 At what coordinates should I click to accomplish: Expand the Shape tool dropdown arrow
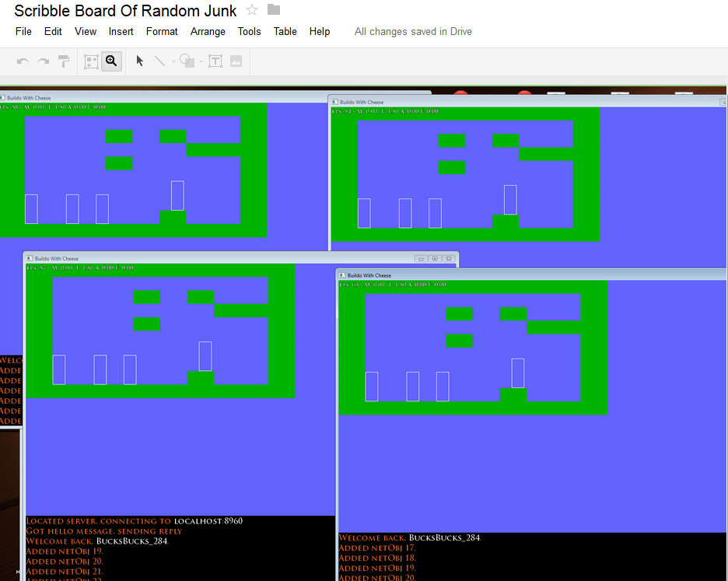point(201,62)
